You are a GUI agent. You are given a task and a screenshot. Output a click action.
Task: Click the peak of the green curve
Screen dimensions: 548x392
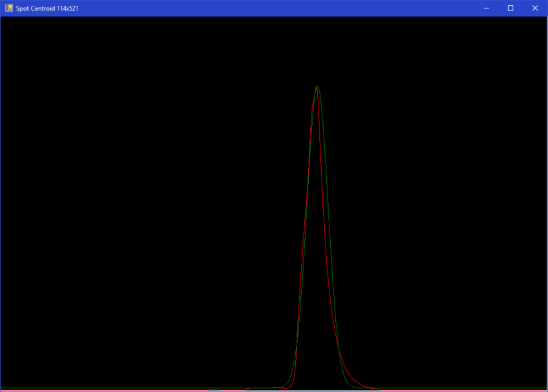317,86
